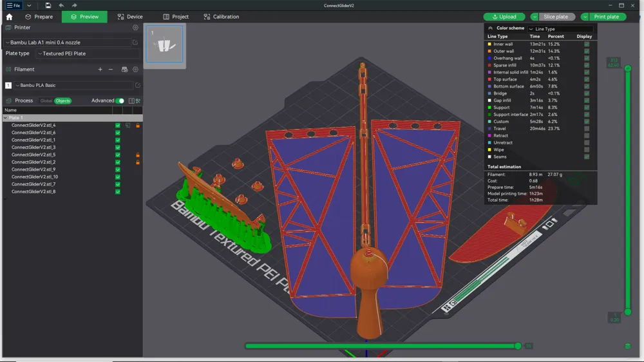Image resolution: width=644 pixels, height=362 pixels.
Task: Click the vertical layer slider top handle
Action: tap(627, 68)
